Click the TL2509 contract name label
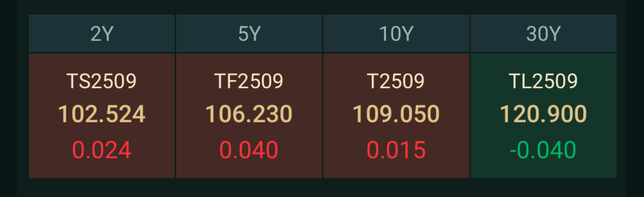Viewport: 644px width, 197px height. pos(544,81)
